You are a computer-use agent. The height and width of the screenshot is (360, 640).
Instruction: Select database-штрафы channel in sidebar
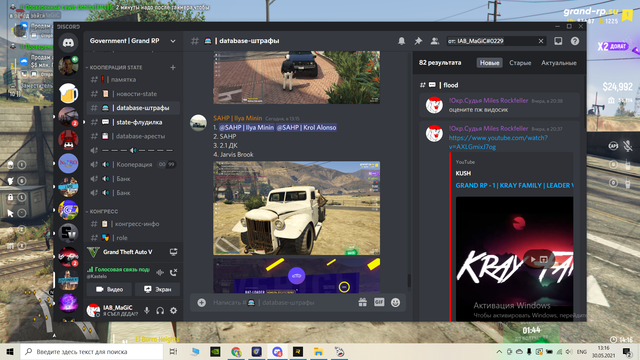click(133, 108)
